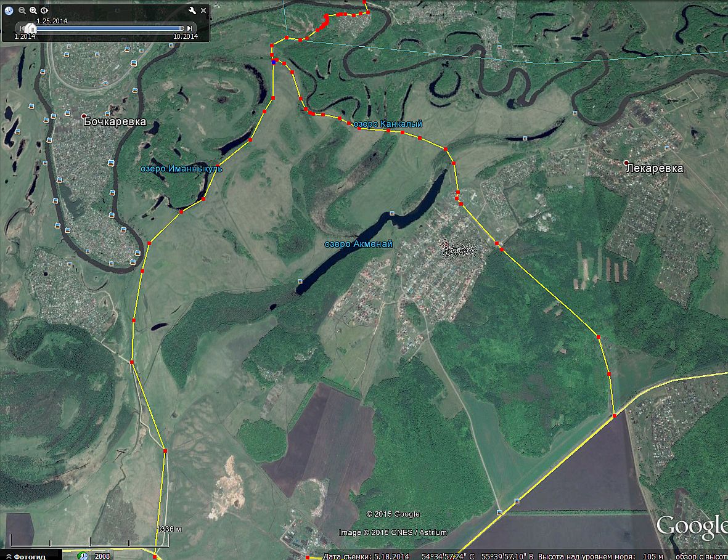The image size is (728, 560).
Task: Click the Бочкаревка place label
Action: pos(115,121)
